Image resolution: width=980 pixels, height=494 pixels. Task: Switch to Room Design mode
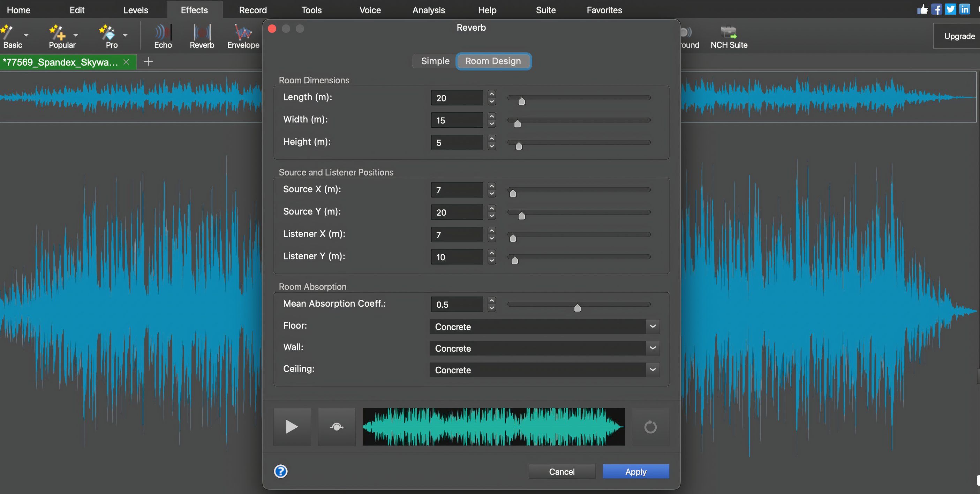pos(493,60)
